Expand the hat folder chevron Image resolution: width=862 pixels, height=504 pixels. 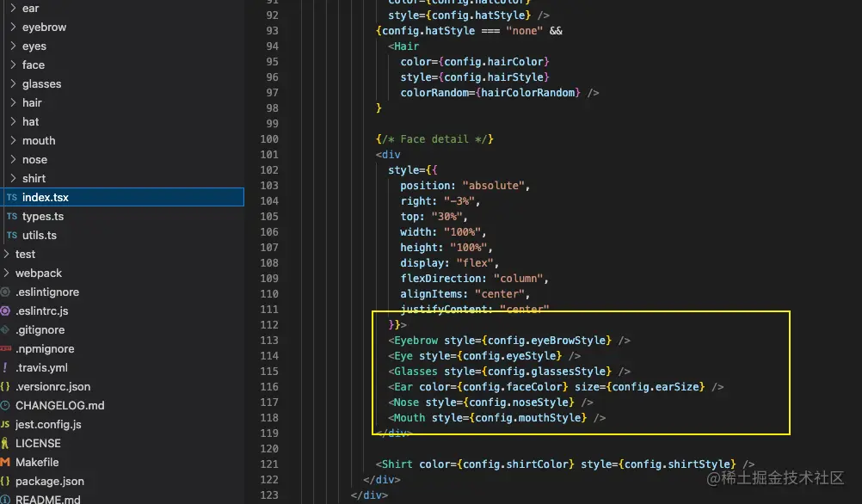13,121
